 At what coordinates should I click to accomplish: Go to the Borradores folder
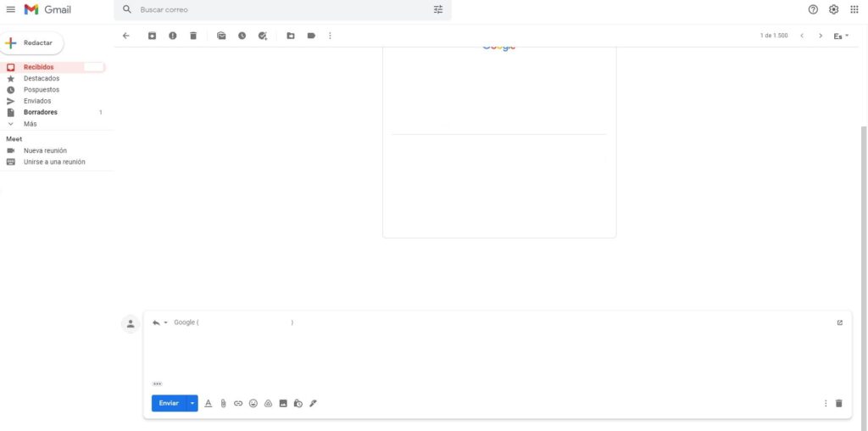40,112
